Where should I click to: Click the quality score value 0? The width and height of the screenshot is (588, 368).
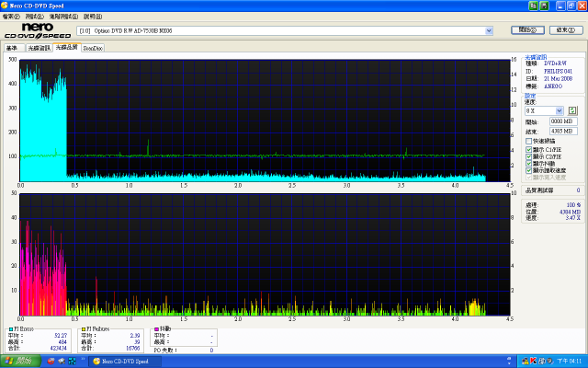coord(578,190)
